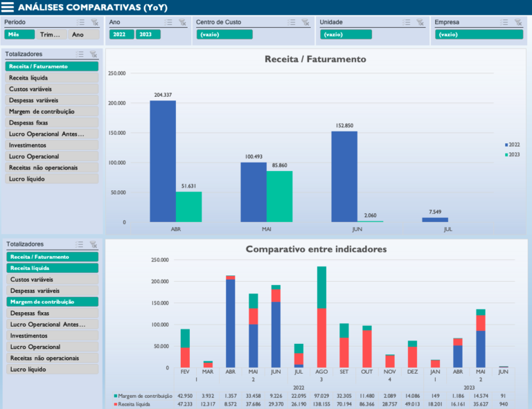Viewport: 532px width, 409px height.
Task: Toggle multi-select in Centro de Custo slicer
Action: click(292, 22)
